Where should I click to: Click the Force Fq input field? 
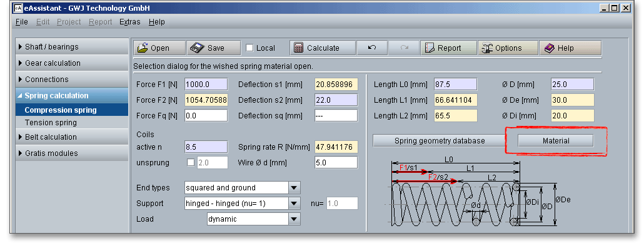coord(206,115)
